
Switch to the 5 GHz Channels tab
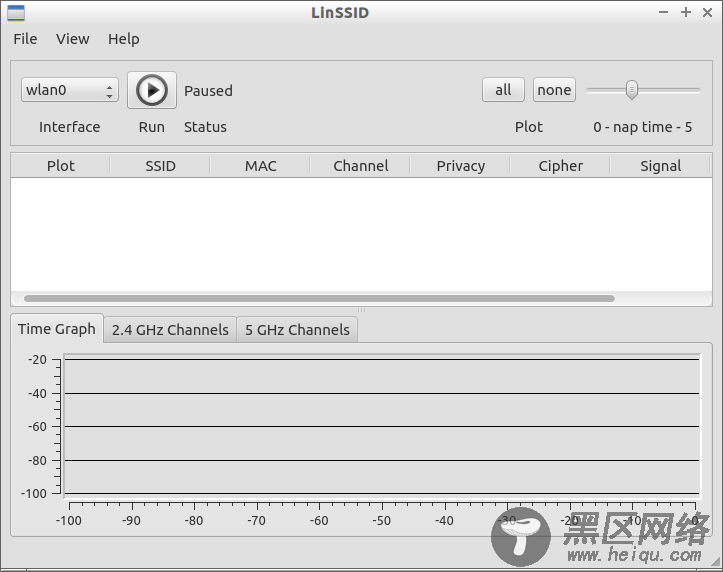click(x=297, y=330)
